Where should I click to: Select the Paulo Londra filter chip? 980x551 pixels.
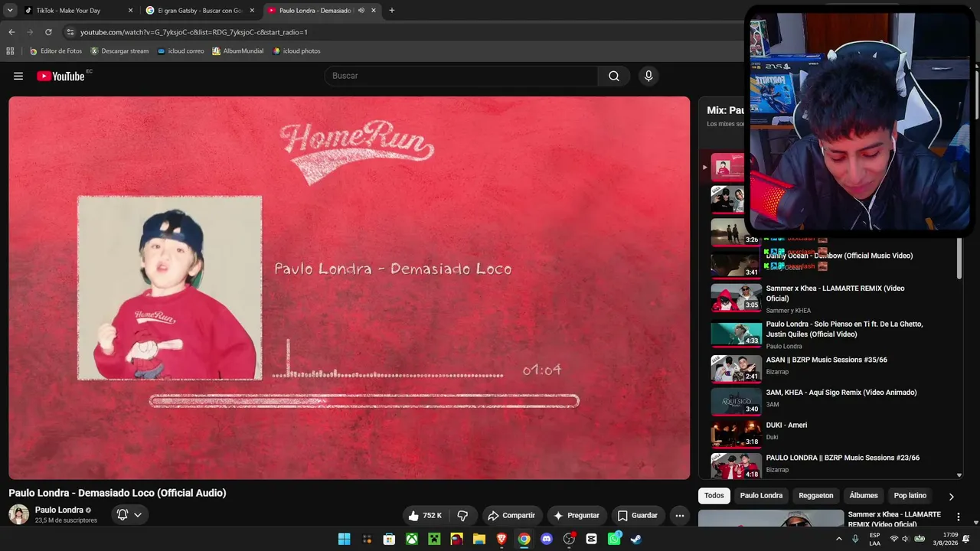point(761,496)
